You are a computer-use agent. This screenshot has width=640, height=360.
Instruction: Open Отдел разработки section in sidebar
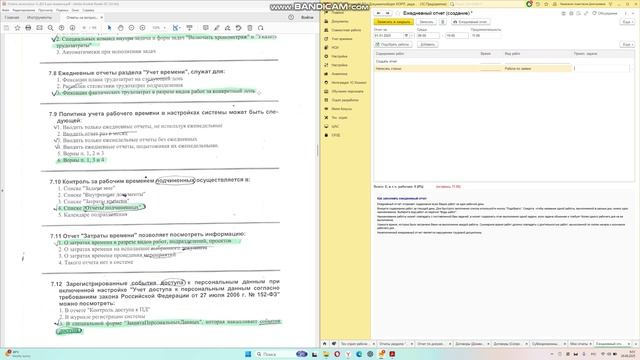pyautogui.click(x=344, y=100)
